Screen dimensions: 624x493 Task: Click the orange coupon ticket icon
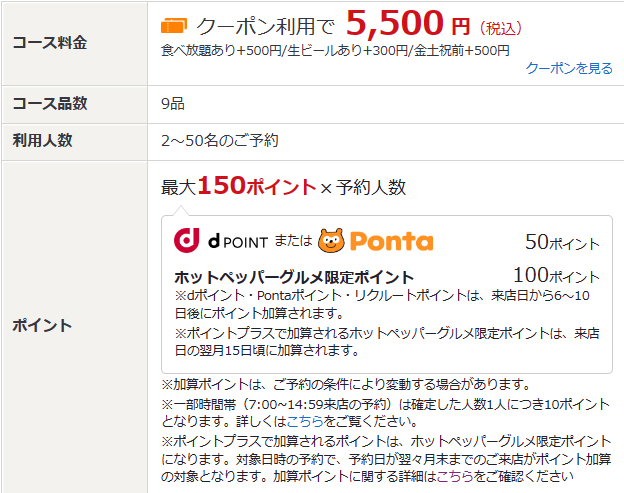pos(174,26)
